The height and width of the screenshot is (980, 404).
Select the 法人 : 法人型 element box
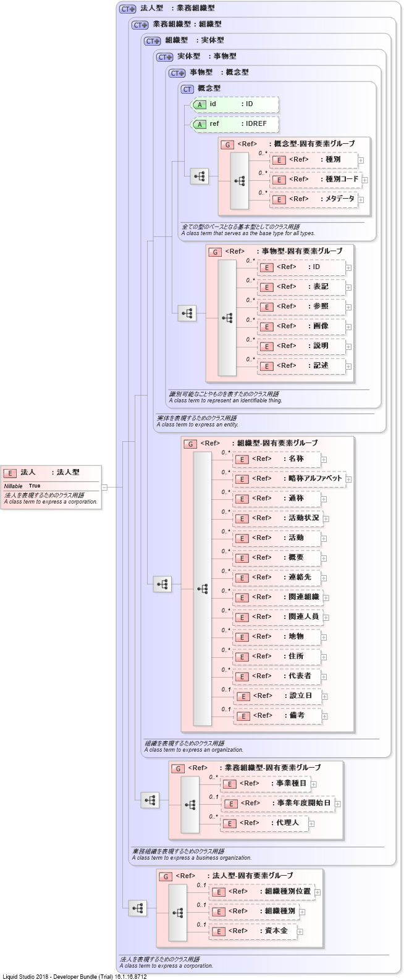click(x=50, y=487)
